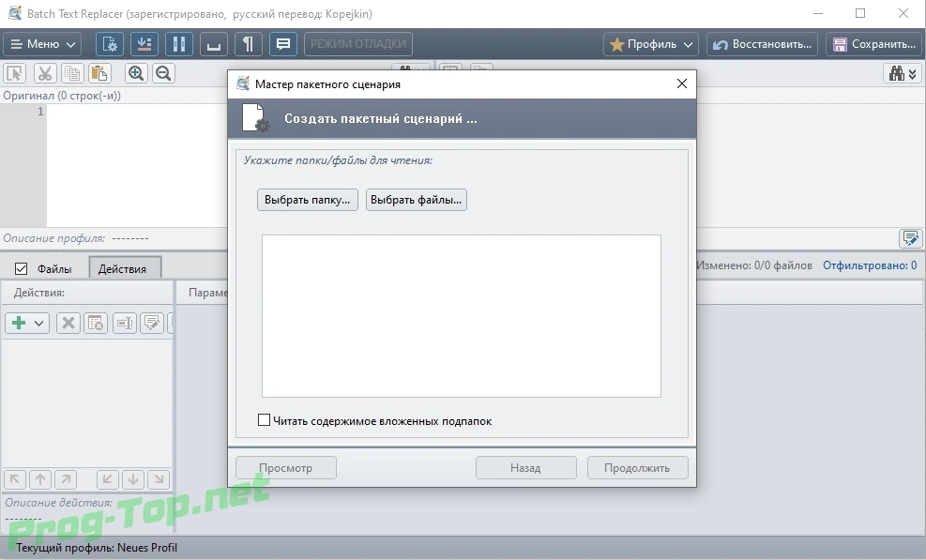The image size is (926, 560).
Task: Click the down-right diagonal arrow icon
Action: (159, 479)
